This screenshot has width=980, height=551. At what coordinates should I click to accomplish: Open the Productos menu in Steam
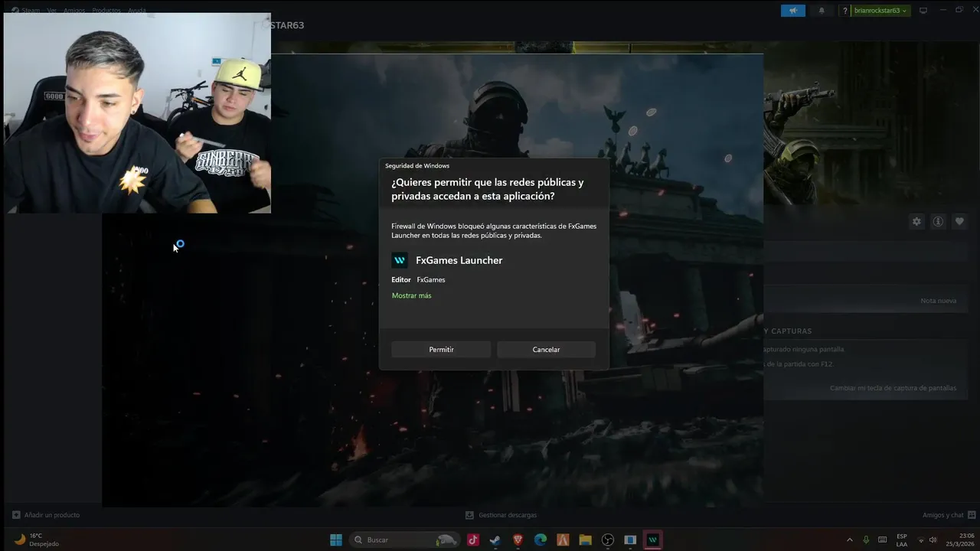coord(106,11)
